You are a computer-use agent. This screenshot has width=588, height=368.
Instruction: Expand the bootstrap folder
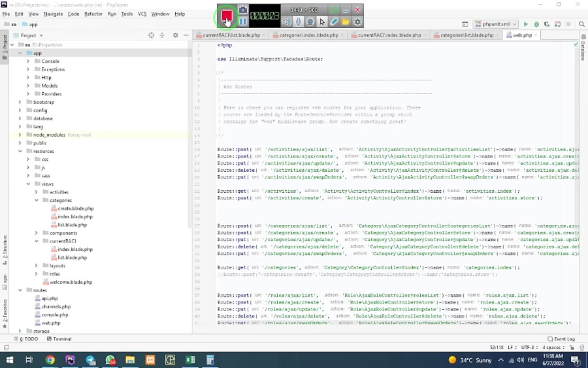pos(20,102)
